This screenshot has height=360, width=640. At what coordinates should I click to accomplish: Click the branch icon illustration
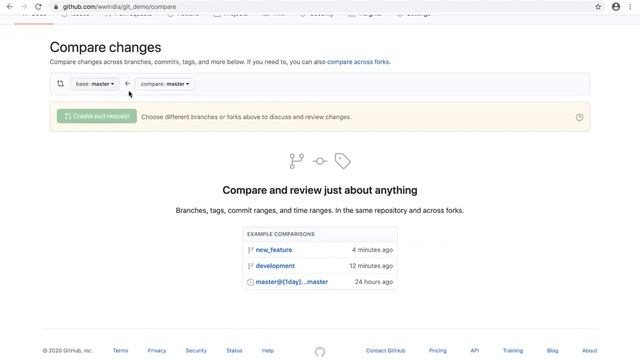[297, 161]
